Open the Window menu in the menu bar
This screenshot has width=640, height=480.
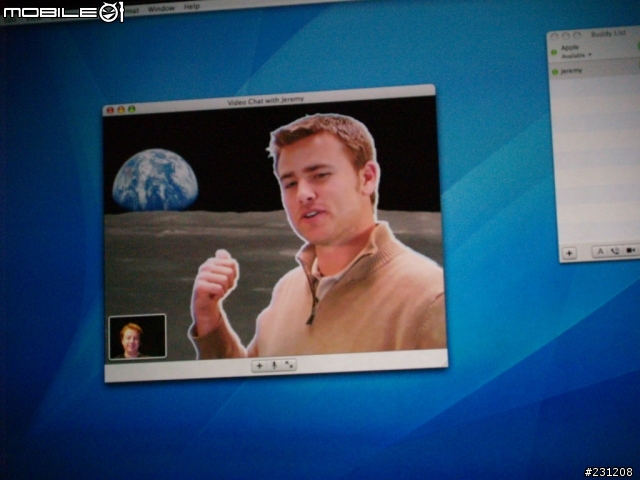161,9
